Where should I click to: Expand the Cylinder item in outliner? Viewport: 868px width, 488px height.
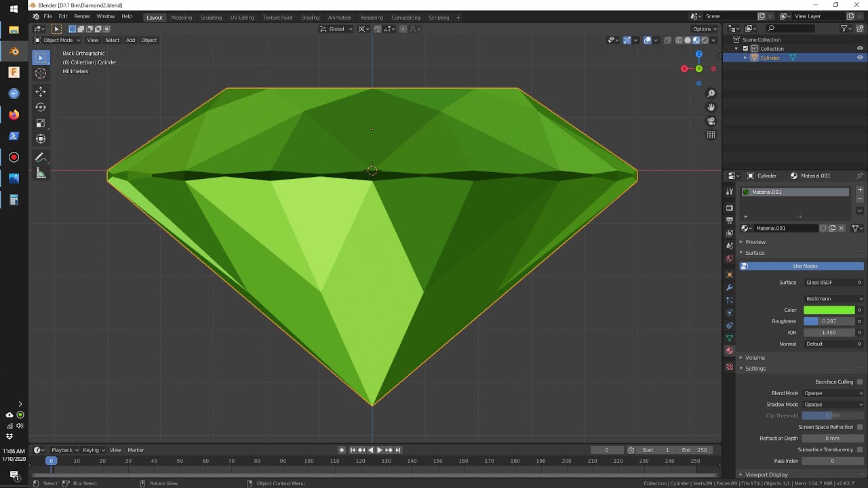click(x=745, y=58)
